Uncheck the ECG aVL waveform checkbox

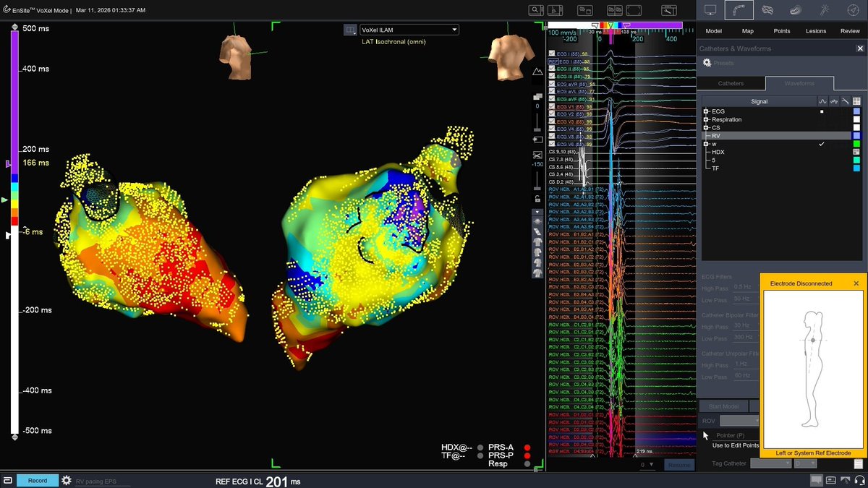click(552, 92)
